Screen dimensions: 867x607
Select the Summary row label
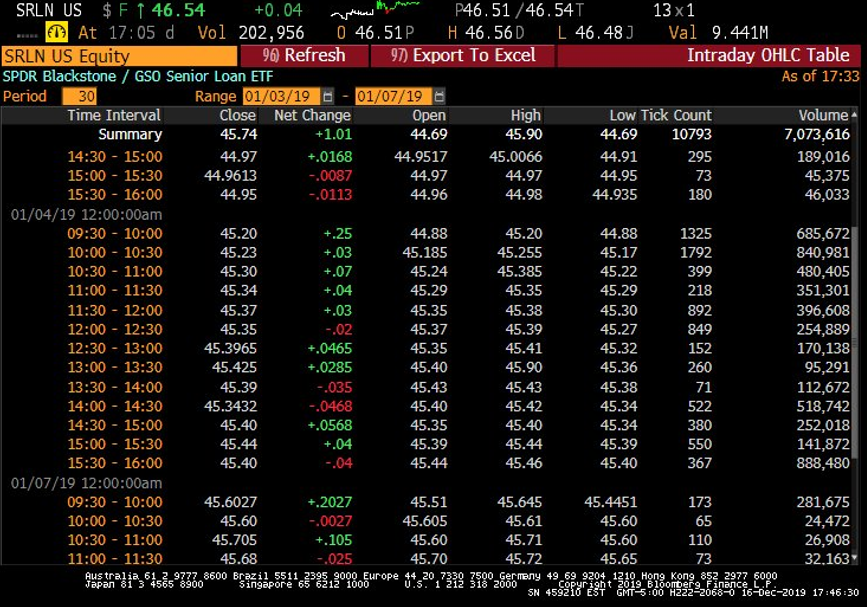click(x=130, y=134)
